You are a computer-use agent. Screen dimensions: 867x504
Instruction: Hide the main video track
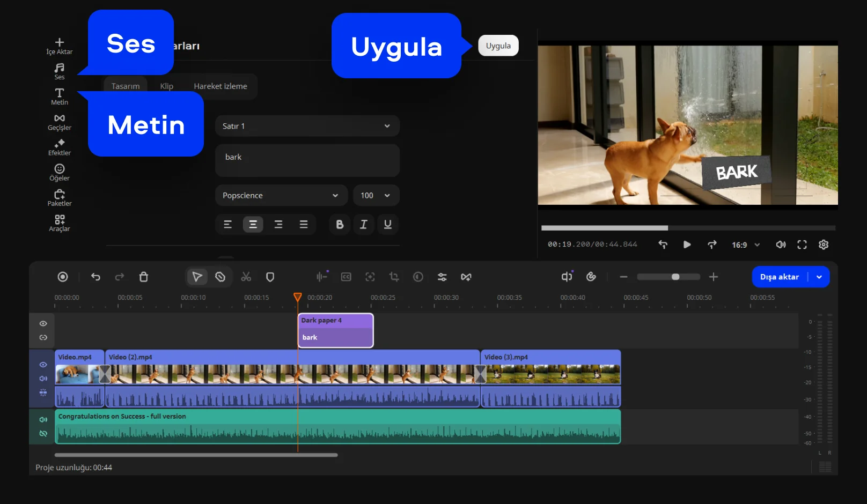(x=43, y=365)
